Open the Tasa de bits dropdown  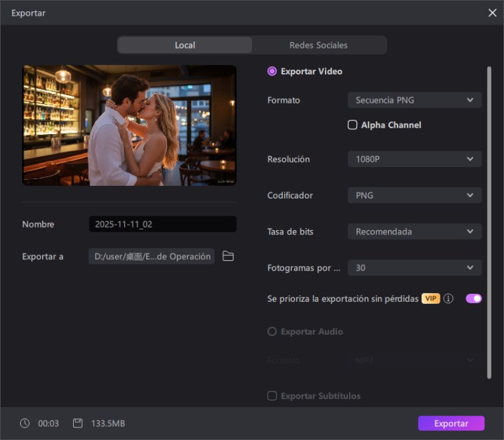[x=414, y=231]
